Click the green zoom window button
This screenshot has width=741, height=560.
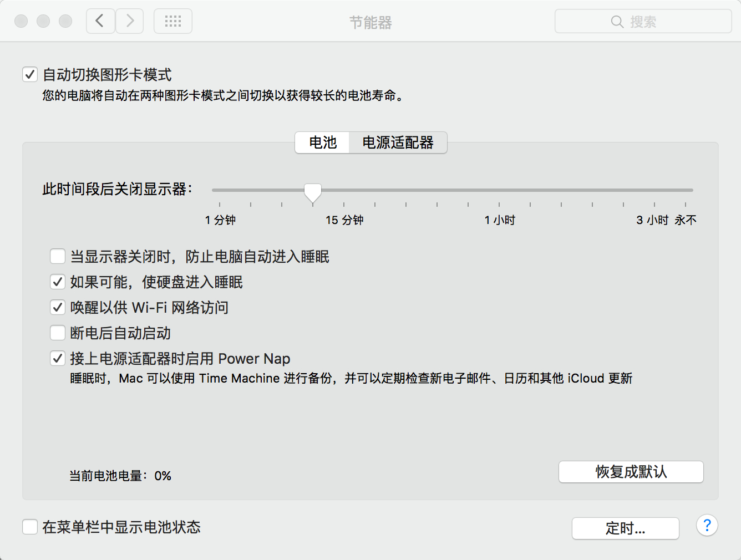coord(65,21)
